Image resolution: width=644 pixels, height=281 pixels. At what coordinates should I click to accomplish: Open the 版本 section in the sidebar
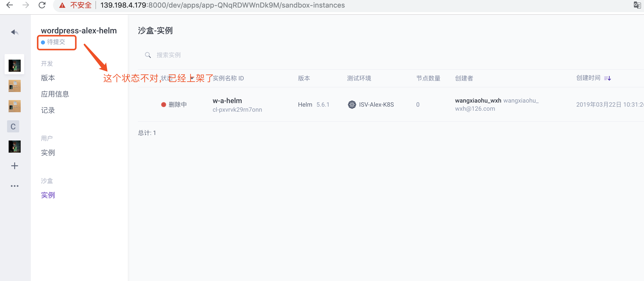pyautogui.click(x=48, y=78)
